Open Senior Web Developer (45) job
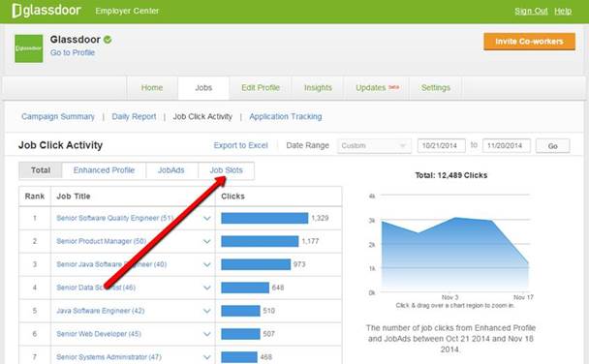589x364 pixels. (99, 334)
